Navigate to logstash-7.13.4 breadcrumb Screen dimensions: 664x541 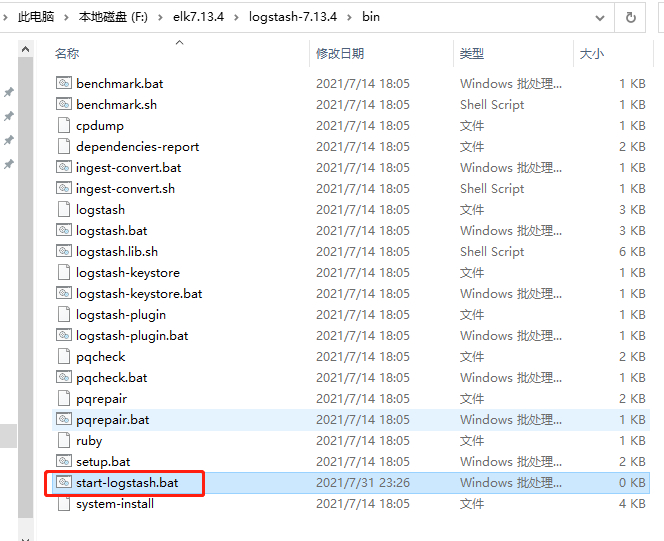coord(293,17)
